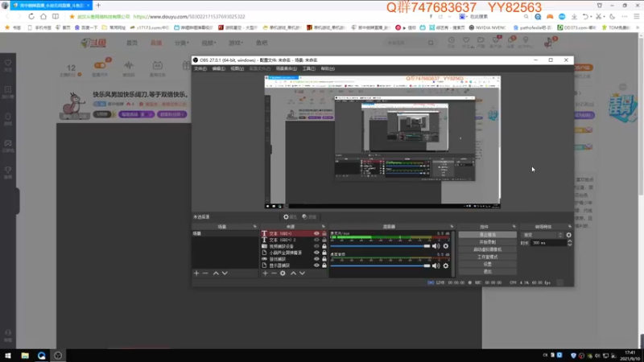Viewport: 644px width, 362px height.
Task: Pop out the Sources dock panel
Action: (x=324, y=227)
